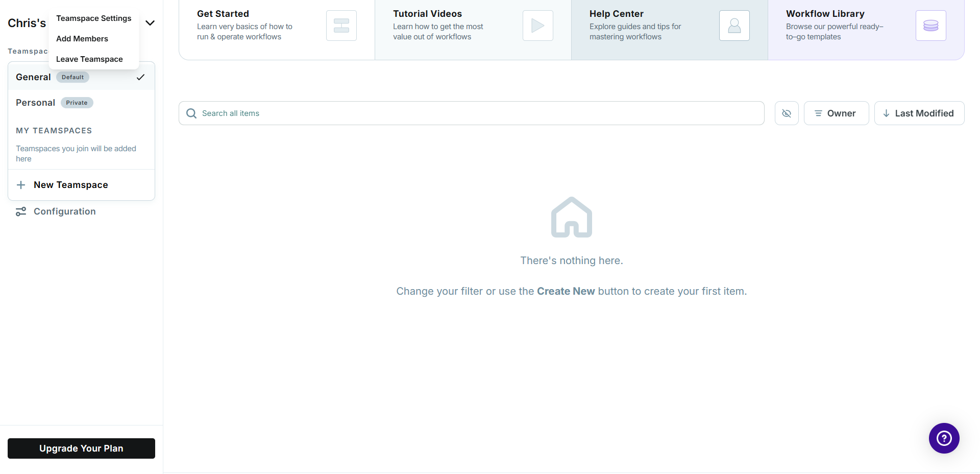Click the MY TEAMSPACES heading
This screenshot has height=474, width=980.
coord(54,131)
